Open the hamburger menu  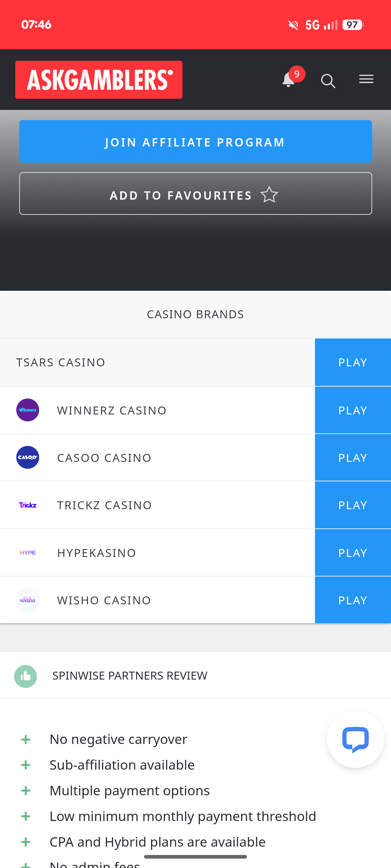(x=366, y=79)
